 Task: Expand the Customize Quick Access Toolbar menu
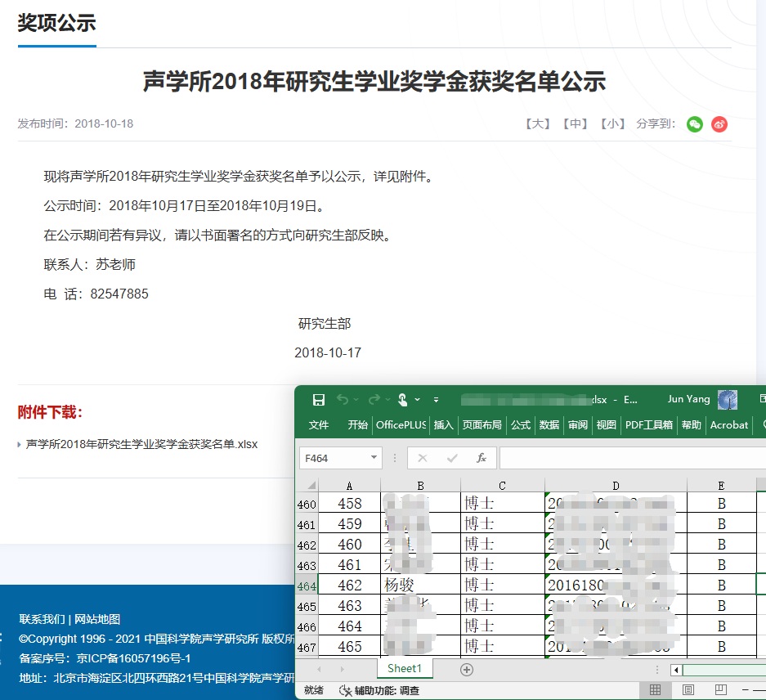pos(436,400)
